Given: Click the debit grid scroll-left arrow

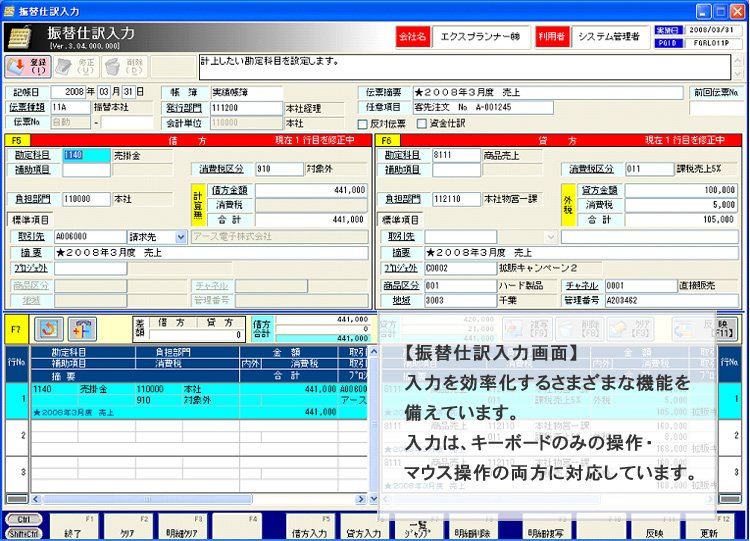Looking at the screenshot, I should pos(36,499).
